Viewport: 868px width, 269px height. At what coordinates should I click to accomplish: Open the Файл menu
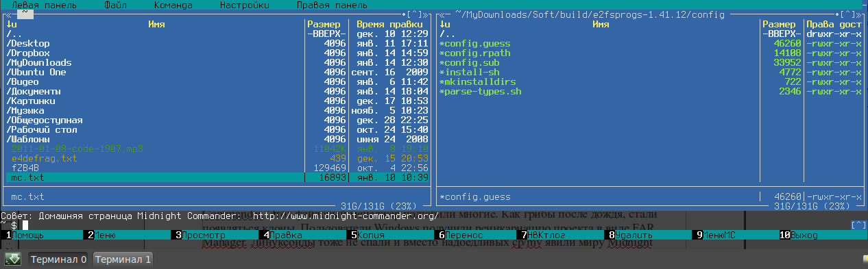pyautogui.click(x=116, y=5)
